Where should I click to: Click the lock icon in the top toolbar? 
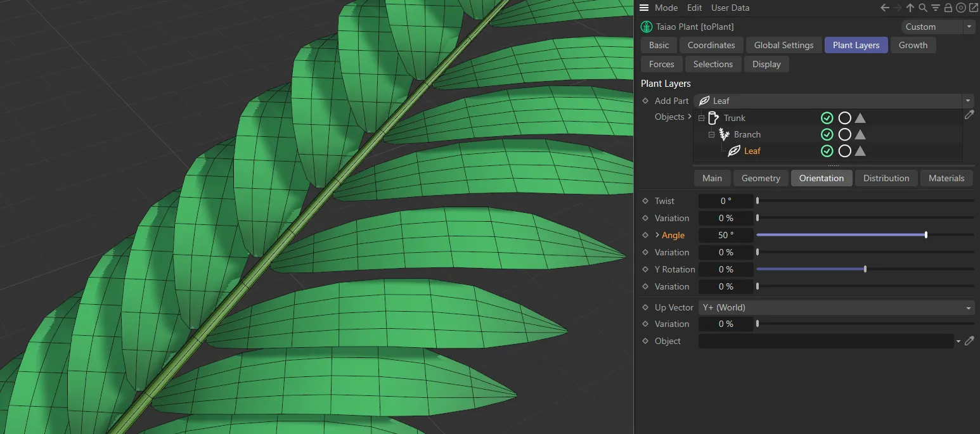coord(948,8)
